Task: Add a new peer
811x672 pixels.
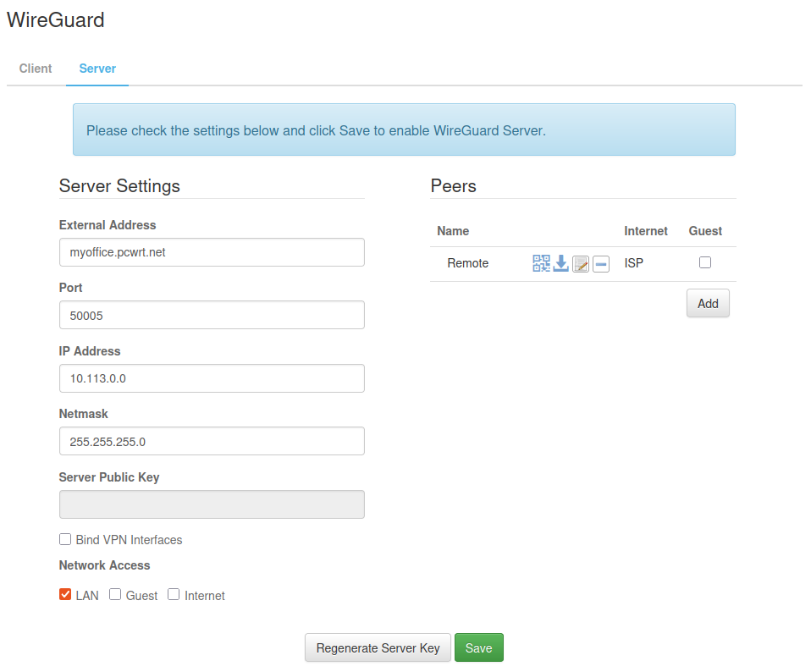Action: tap(708, 304)
